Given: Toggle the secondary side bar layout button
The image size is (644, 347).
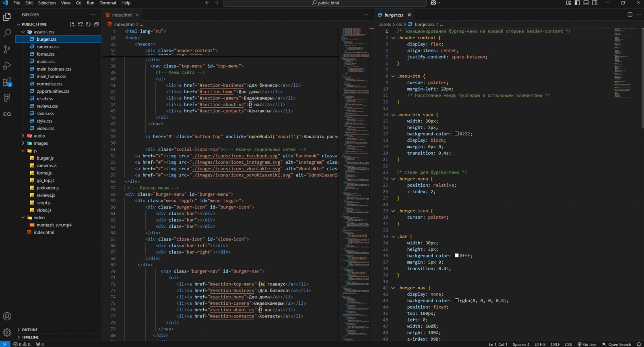Looking at the screenshot, I should pyautogui.click(x=595, y=3).
